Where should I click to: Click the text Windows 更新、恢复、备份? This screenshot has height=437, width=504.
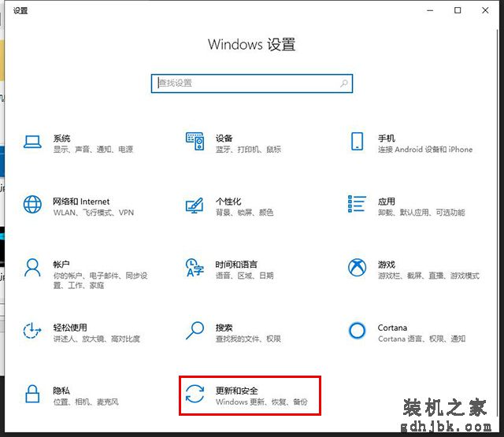click(261, 402)
